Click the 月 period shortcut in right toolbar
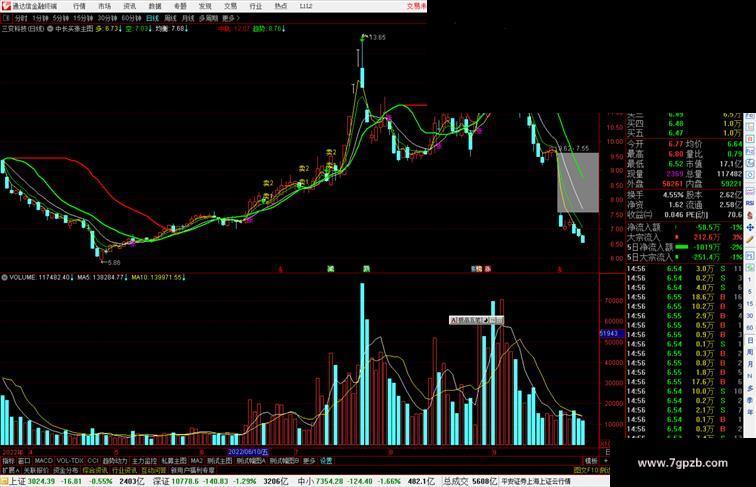This screenshot has width=756, height=487. [750, 365]
